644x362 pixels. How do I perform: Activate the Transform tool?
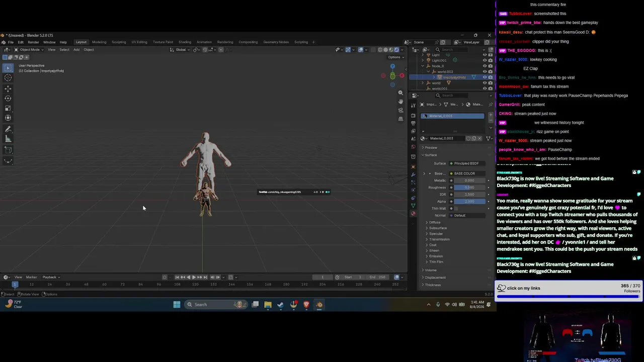click(8, 118)
